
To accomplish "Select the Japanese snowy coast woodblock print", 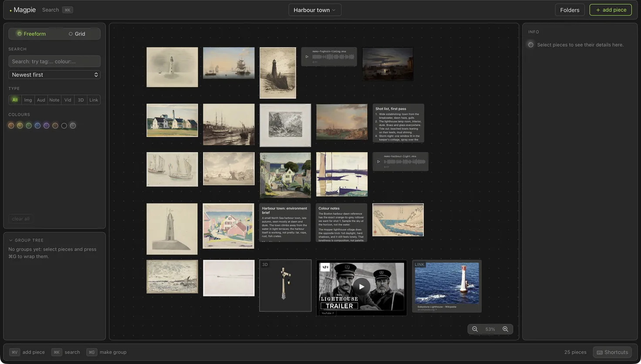I will click(x=398, y=220).
